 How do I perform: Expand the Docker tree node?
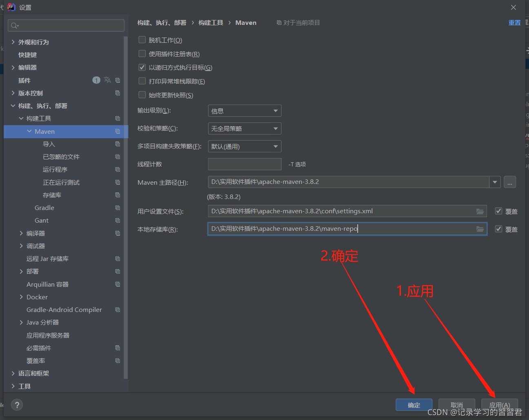point(21,297)
